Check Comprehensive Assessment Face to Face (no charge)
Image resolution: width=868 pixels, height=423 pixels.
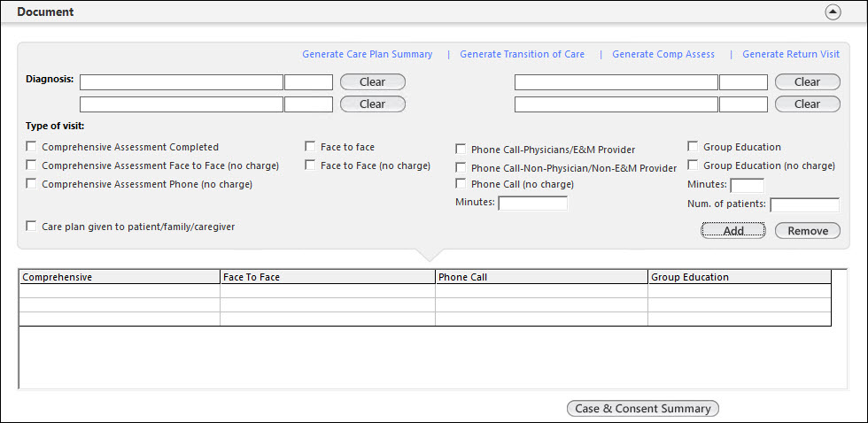pos(32,165)
